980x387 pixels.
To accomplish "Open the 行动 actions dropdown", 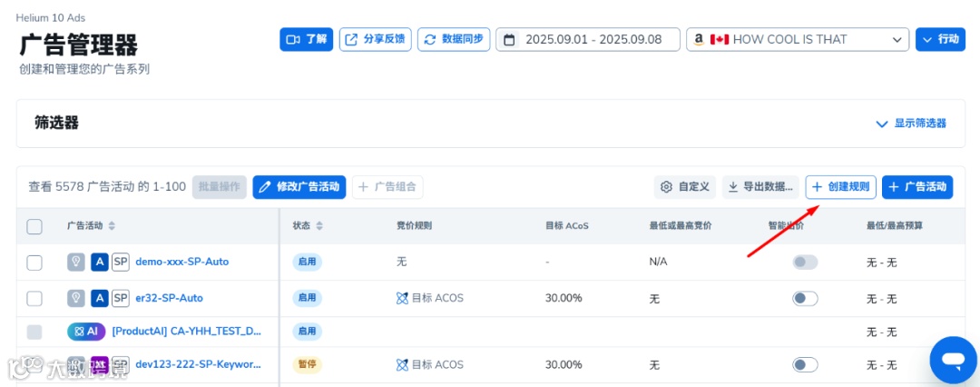I will (941, 39).
